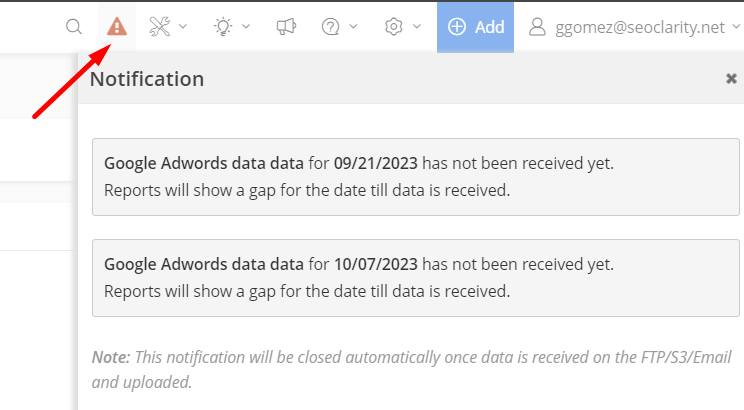Click the question mark help icon
Viewport: 744px width, 410px height.
(x=331, y=27)
